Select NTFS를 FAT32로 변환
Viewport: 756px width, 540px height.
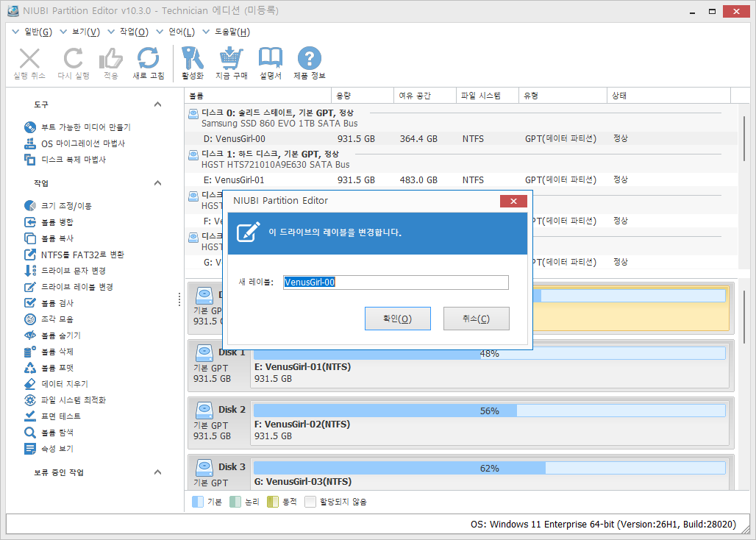tap(74, 255)
